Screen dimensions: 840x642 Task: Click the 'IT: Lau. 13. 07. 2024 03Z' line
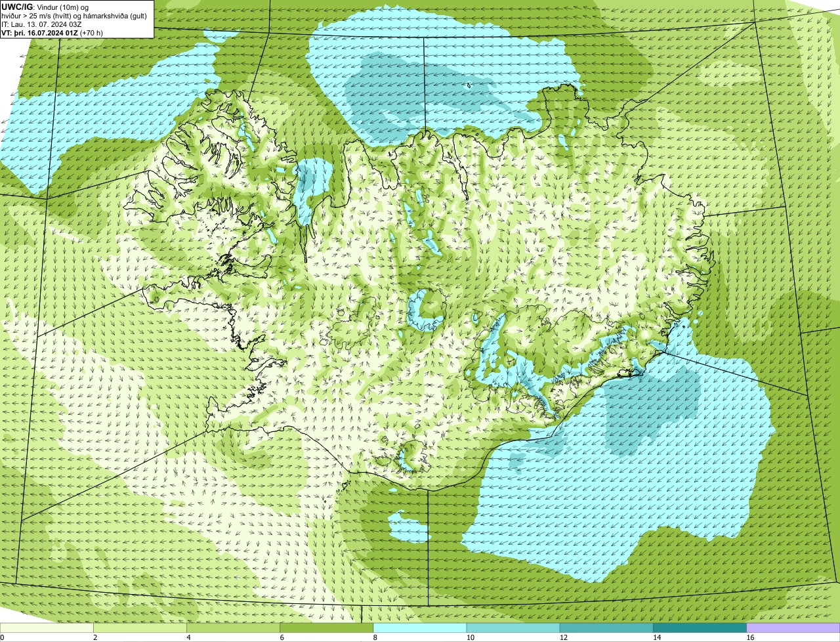(x=41, y=24)
